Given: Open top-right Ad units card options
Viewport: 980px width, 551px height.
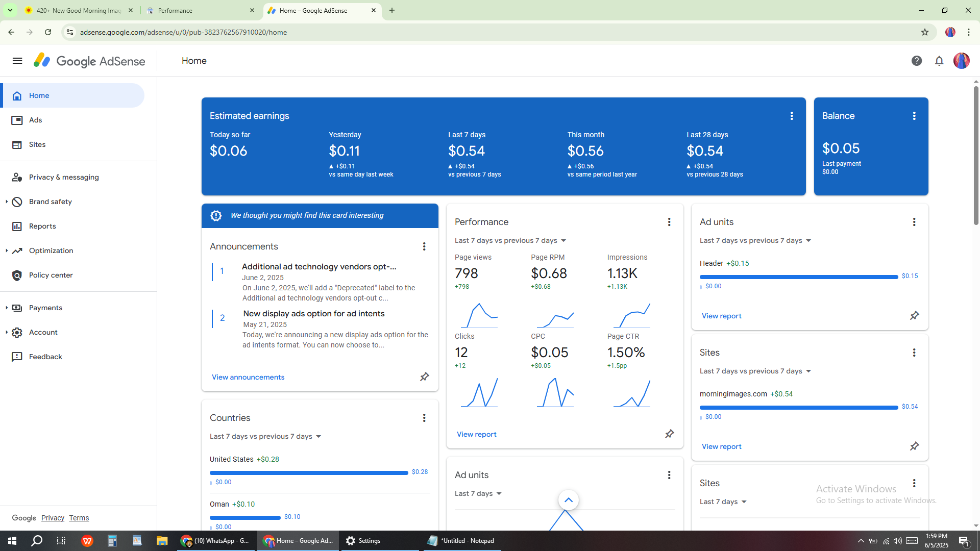Looking at the screenshot, I should (x=914, y=222).
